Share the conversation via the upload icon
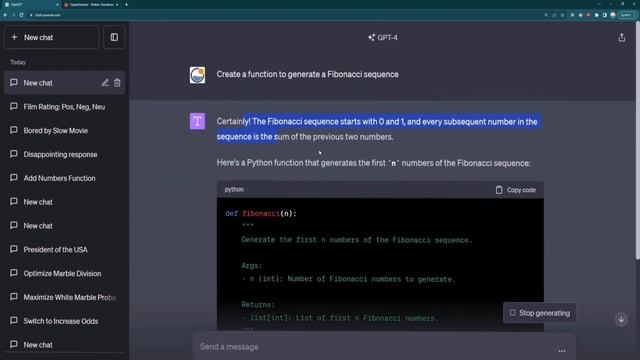 click(x=621, y=38)
